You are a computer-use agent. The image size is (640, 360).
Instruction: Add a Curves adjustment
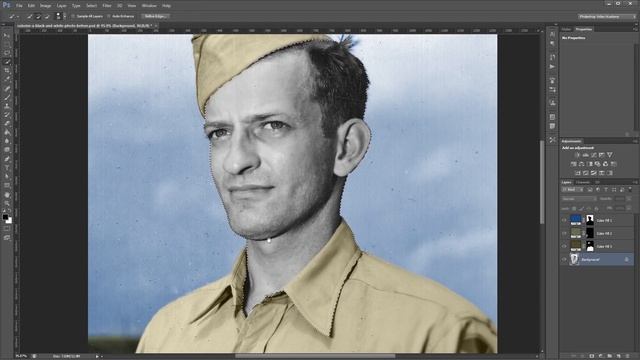tap(593, 155)
